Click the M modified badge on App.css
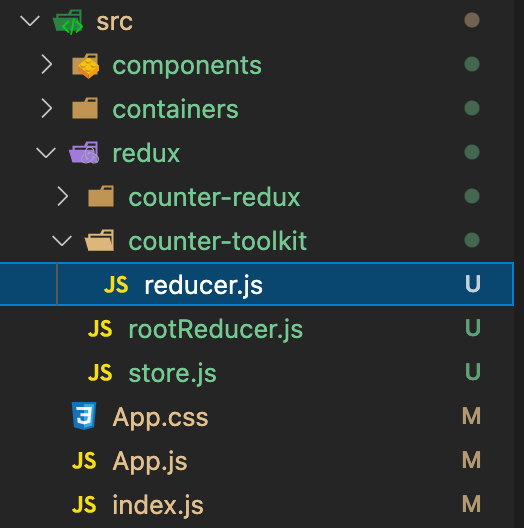 pyautogui.click(x=471, y=416)
